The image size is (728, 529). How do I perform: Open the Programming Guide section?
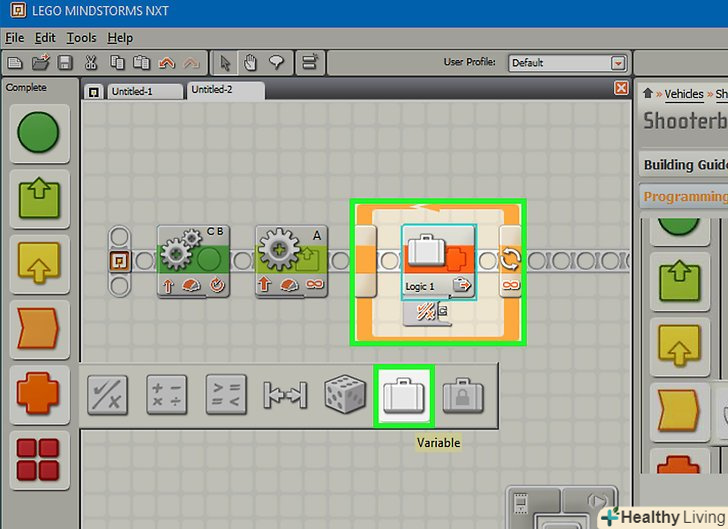click(683, 196)
